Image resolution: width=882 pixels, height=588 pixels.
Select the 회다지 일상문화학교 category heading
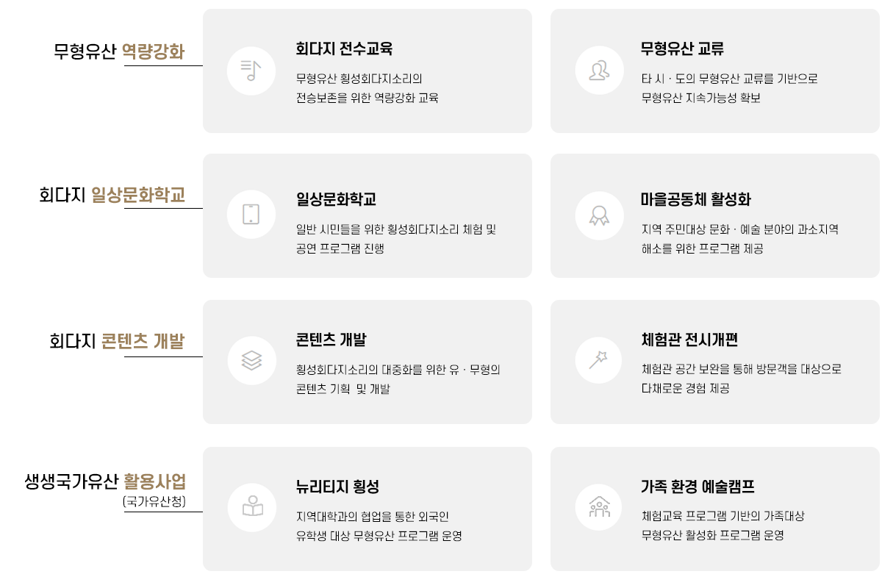tap(112, 196)
